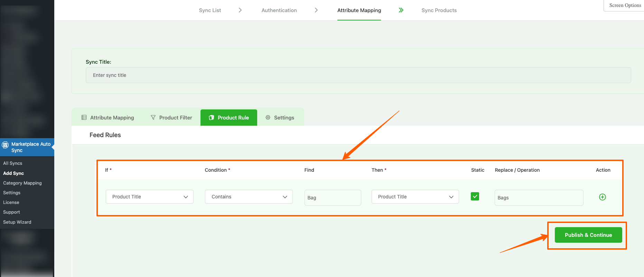644x277 pixels.
Task: Click the Product Rule tab icon
Action: 212,118
